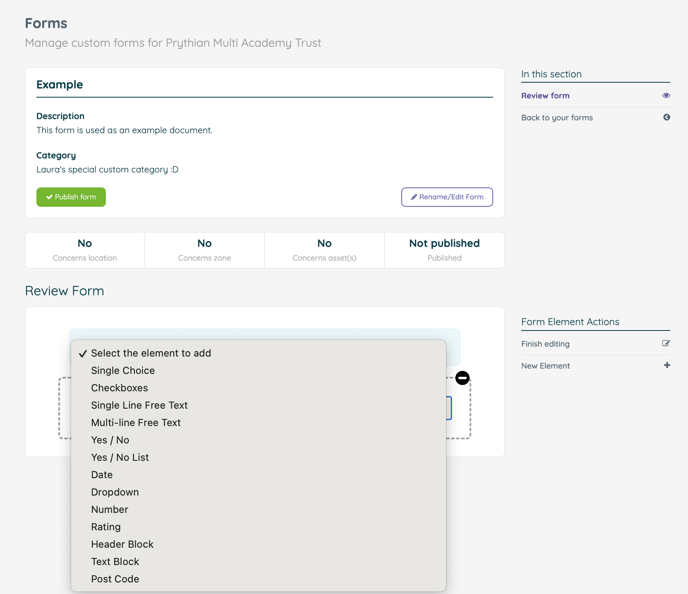
Task: Click the plus icon beside New Element
Action: coord(666,365)
